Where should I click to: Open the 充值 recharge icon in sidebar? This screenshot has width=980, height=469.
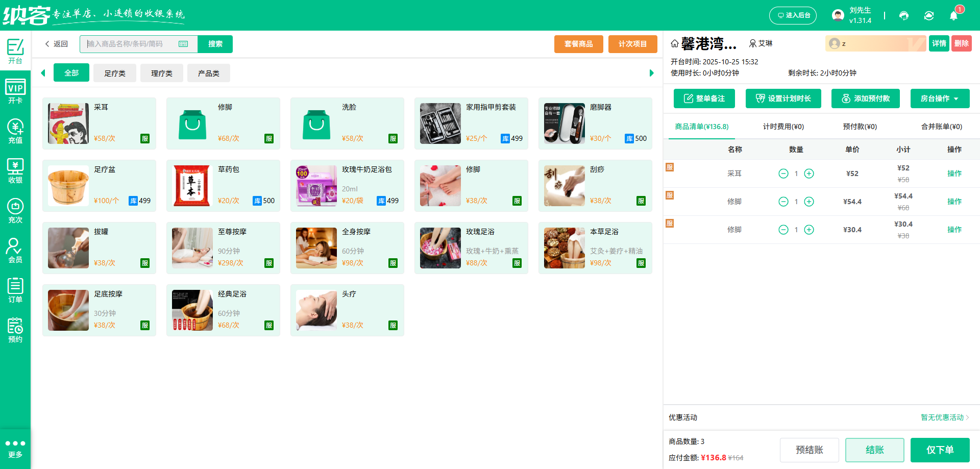click(x=15, y=131)
